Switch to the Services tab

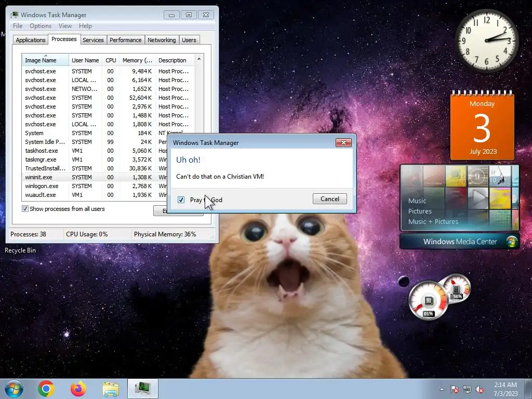coord(93,39)
